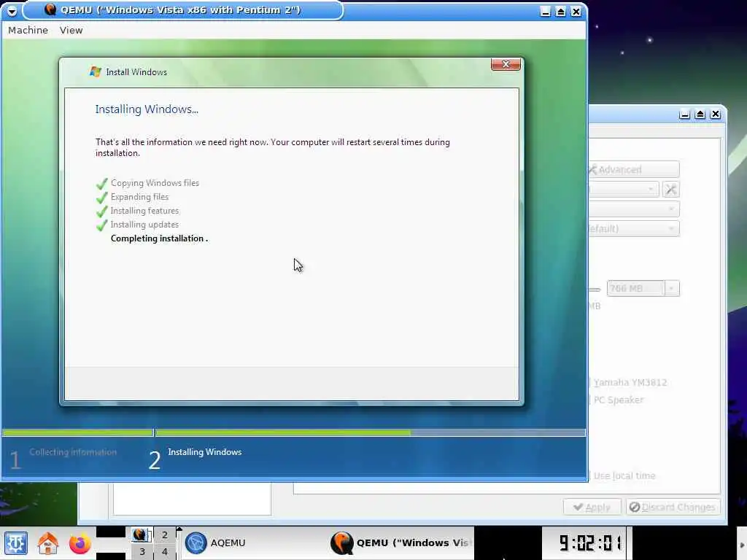Image resolution: width=747 pixels, height=560 pixels.
Task: Click the Apply button in AQEMU
Action: coord(592,507)
